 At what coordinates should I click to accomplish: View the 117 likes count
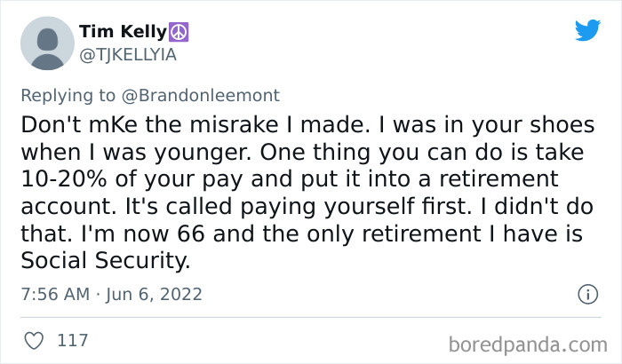point(71,339)
